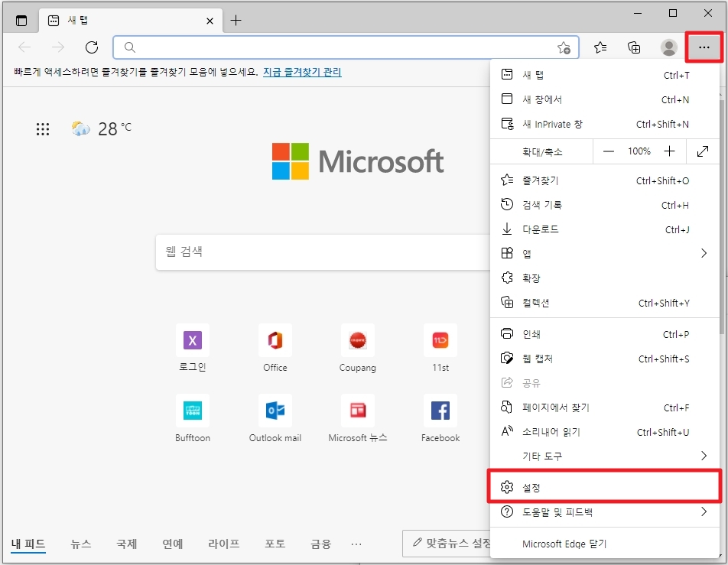Close the 새 탭 tab
The image size is (728, 565).
coord(210,21)
